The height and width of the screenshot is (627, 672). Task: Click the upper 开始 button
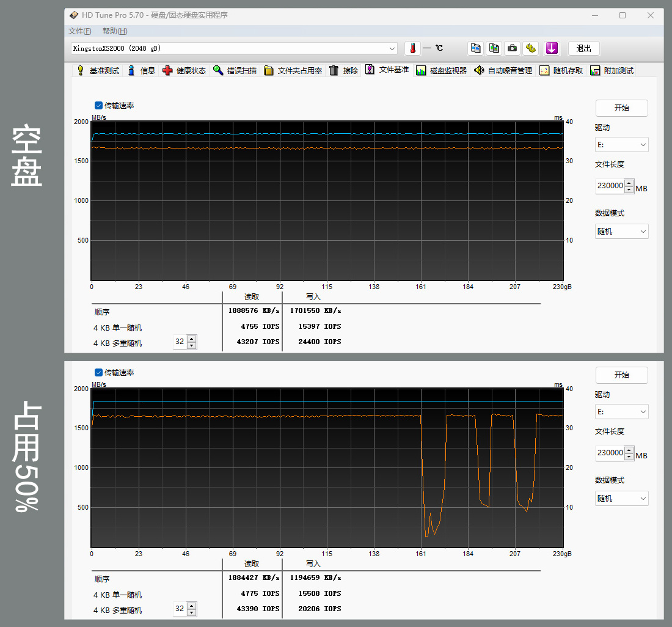click(x=621, y=108)
